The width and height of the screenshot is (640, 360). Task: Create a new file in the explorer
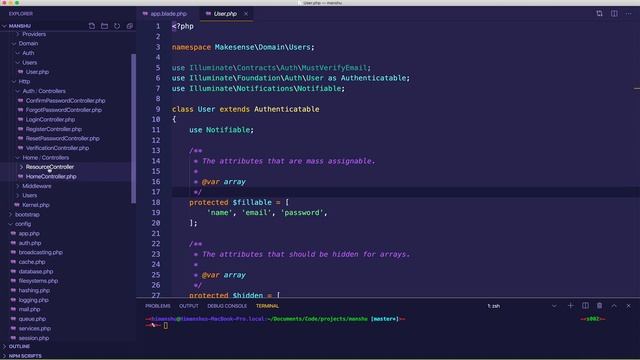click(92, 26)
